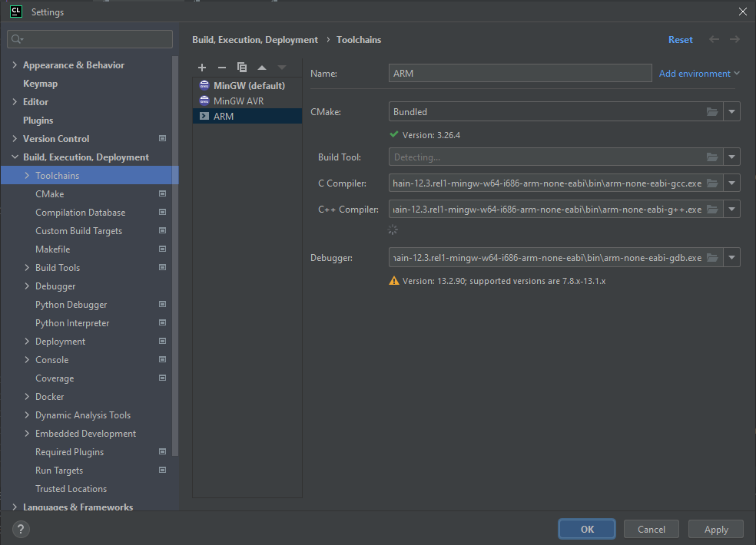
Task: Browse folder for C Compiler path
Action: (712, 183)
